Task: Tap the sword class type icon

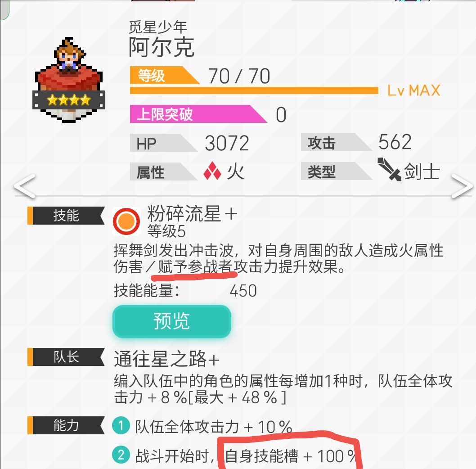Action: point(389,169)
